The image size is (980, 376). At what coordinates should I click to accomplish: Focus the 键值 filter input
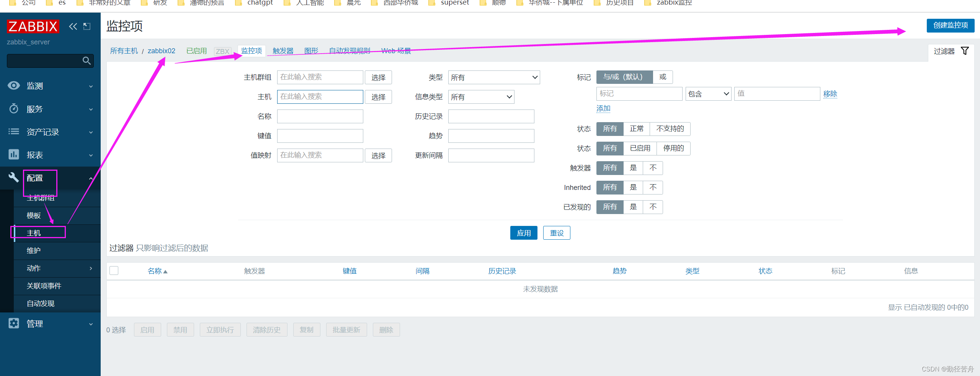pos(320,136)
